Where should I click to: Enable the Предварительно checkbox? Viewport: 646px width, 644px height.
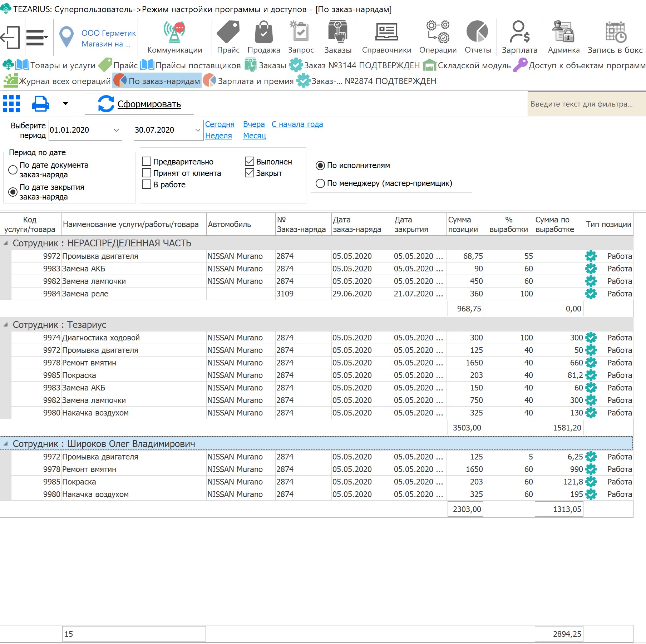pyautogui.click(x=147, y=162)
